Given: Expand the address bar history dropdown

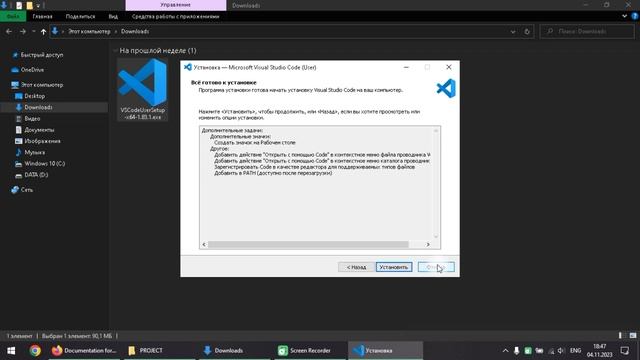Looking at the screenshot, I should click(x=513, y=31).
